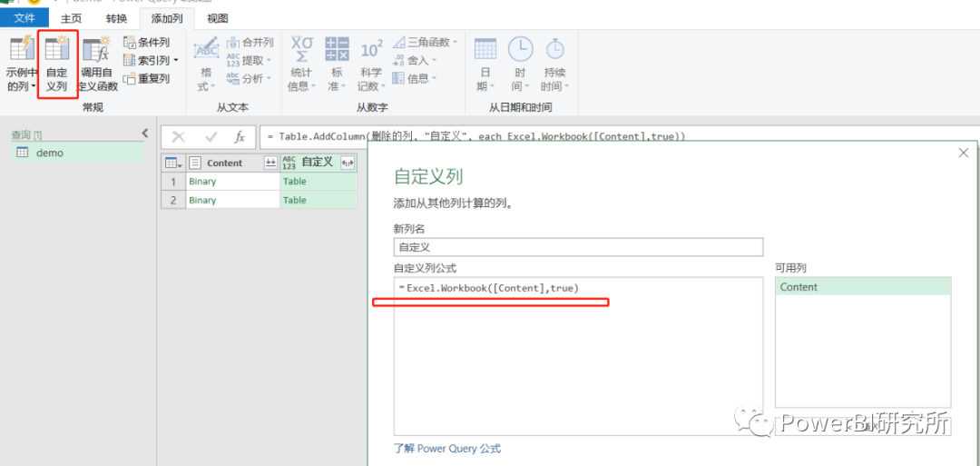Switch to the 视图 ribbon tab
Image resolution: width=980 pixels, height=466 pixels.
[218, 19]
